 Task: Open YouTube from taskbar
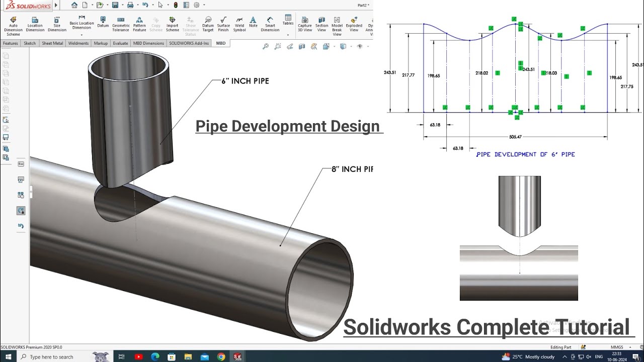click(x=138, y=356)
